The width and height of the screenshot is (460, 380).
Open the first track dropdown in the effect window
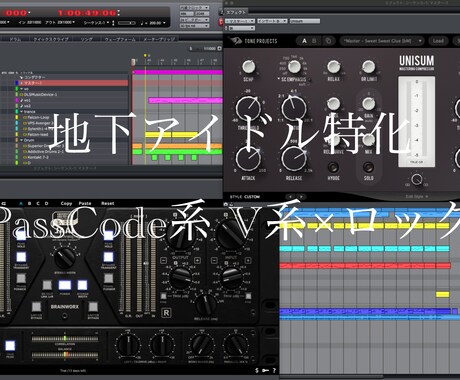tap(240, 21)
